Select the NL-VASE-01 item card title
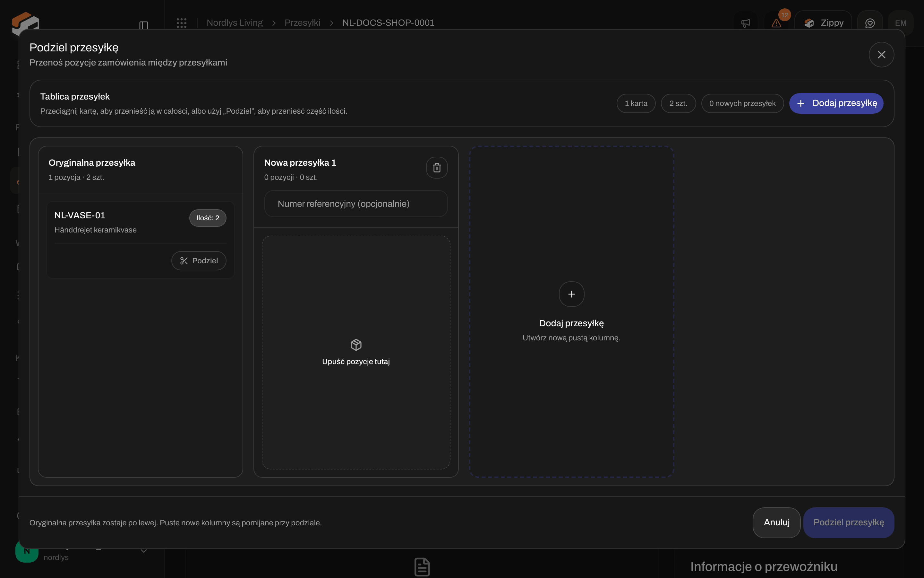This screenshot has width=924, height=578. point(80,215)
